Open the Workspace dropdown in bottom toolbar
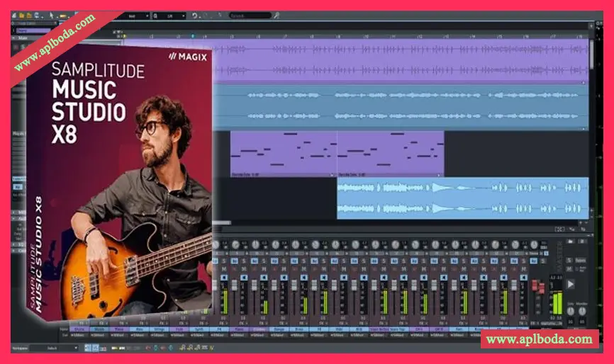 coord(55,348)
